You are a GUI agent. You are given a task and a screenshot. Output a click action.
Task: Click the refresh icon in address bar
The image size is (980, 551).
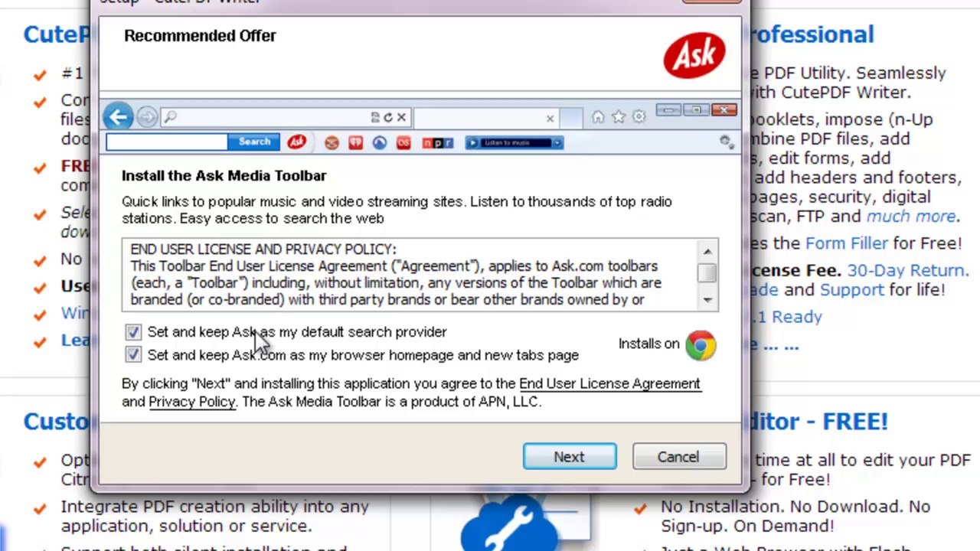point(388,117)
